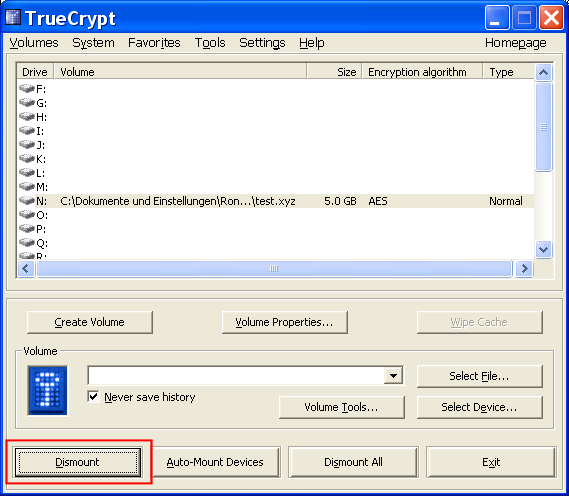The height and width of the screenshot is (496, 569).
Task: Click the scroll left arrow of drive list
Action: [x=26, y=269]
